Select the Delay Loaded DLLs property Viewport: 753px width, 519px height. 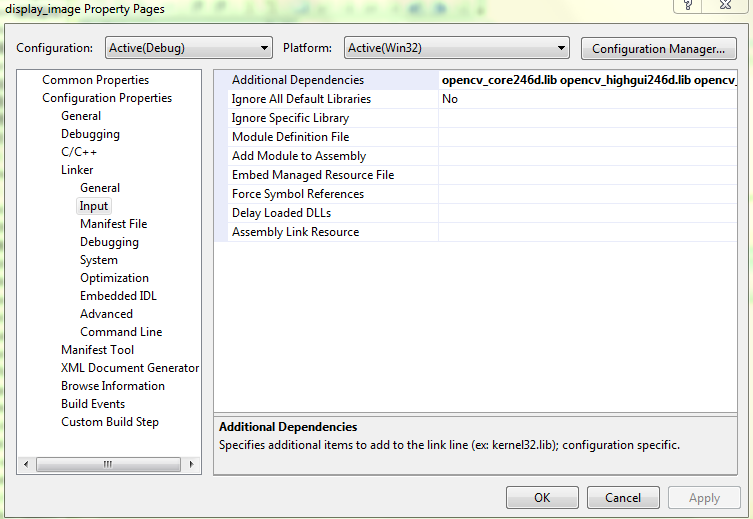coord(281,213)
